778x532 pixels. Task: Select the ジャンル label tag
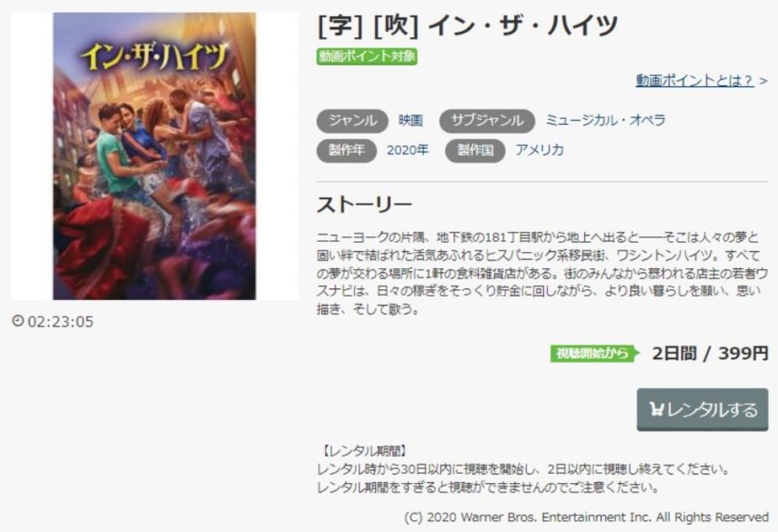click(352, 120)
